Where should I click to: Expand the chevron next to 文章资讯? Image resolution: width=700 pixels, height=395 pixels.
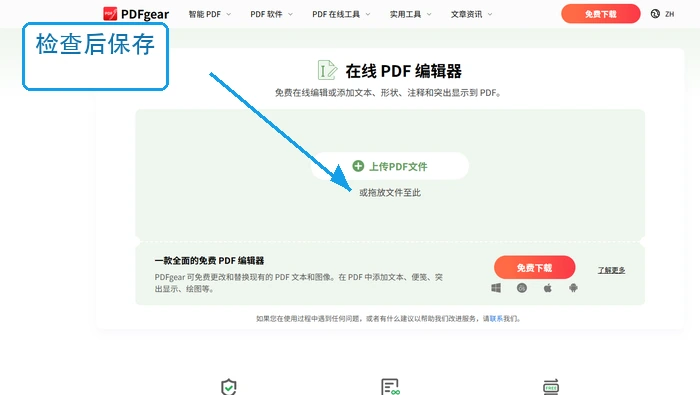pos(490,14)
